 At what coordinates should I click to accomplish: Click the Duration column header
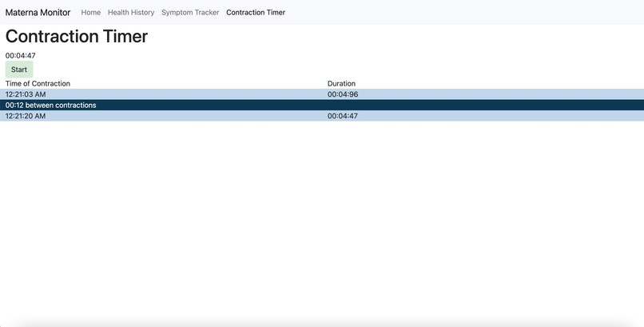[x=341, y=83]
